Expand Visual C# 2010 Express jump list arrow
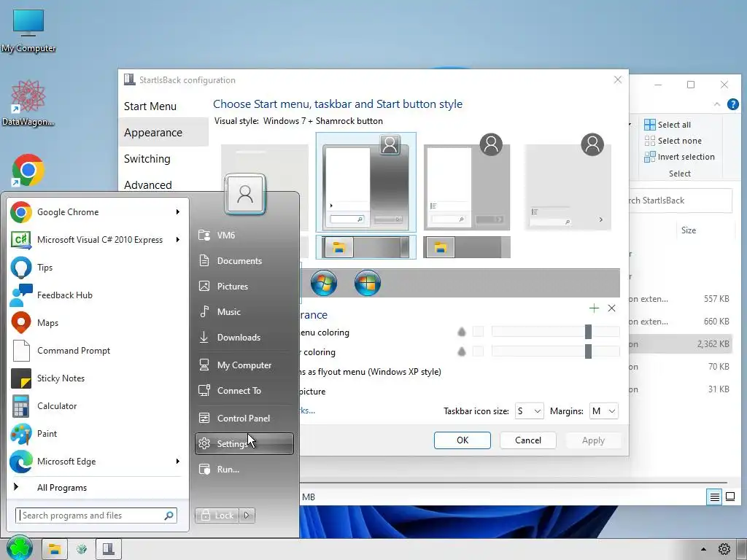Viewport: 747px width, 560px height. click(x=178, y=239)
